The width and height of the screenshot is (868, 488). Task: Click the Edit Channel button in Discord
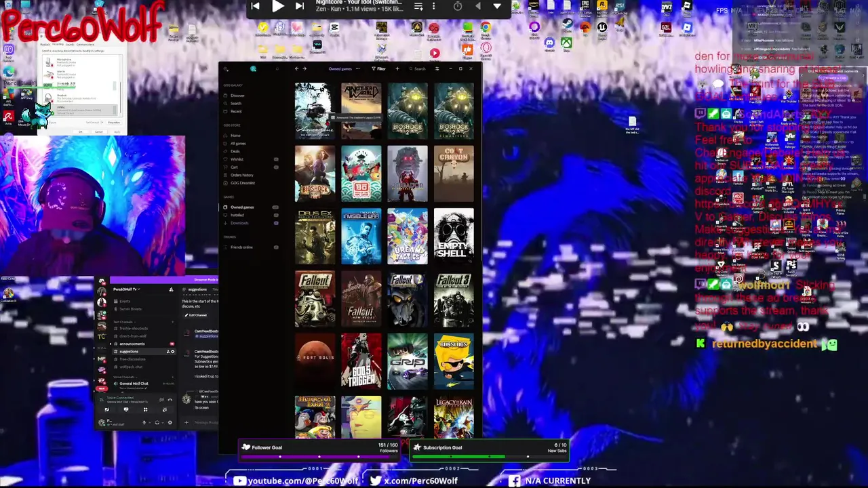coord(196,315)
